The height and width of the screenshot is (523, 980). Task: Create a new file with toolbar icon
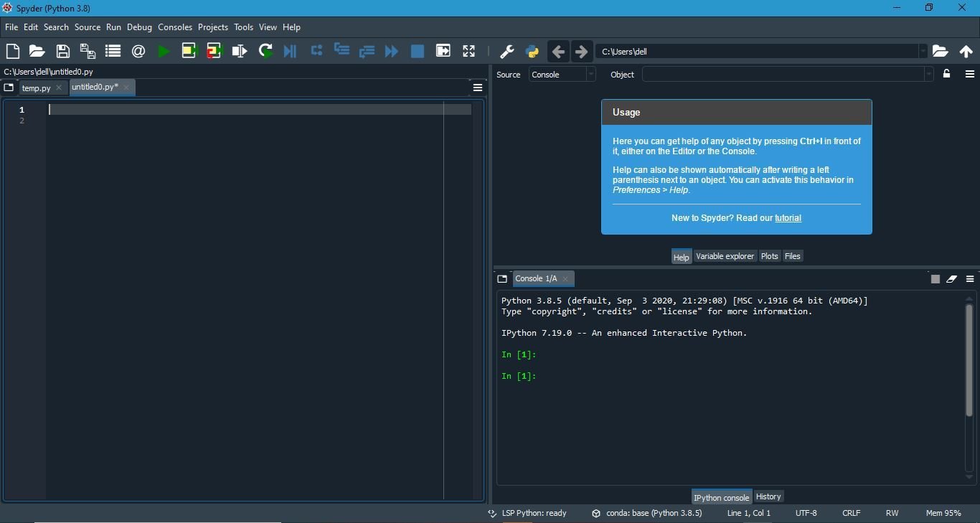coord(13,51)
